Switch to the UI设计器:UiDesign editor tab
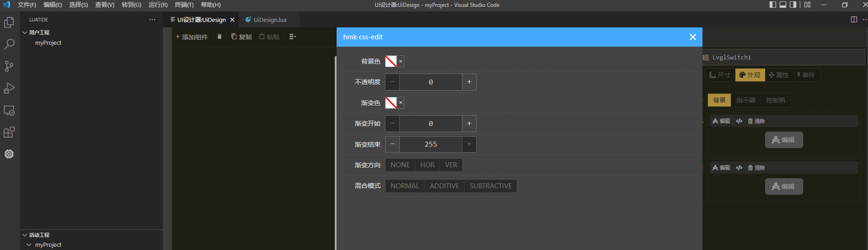 [x=201, y=20]
